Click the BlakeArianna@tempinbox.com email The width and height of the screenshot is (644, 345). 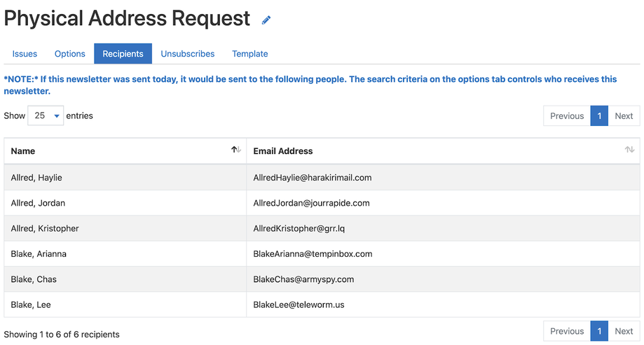click(313, 254)
